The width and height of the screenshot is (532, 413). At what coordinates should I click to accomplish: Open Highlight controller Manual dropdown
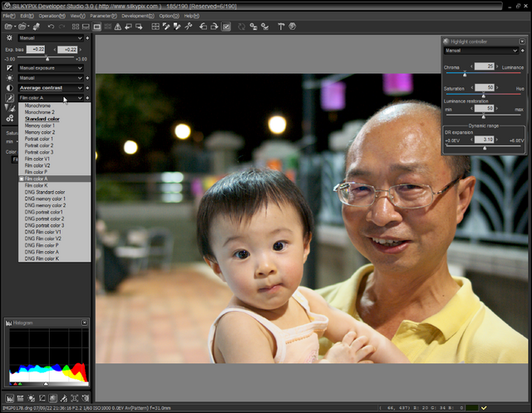click(x=481, y=51)
